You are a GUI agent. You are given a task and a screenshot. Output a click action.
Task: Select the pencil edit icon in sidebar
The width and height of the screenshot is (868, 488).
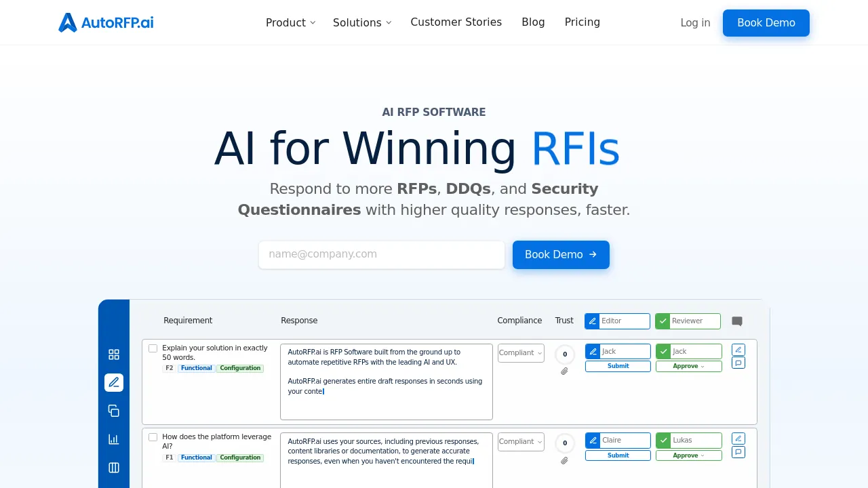point(114,382)
